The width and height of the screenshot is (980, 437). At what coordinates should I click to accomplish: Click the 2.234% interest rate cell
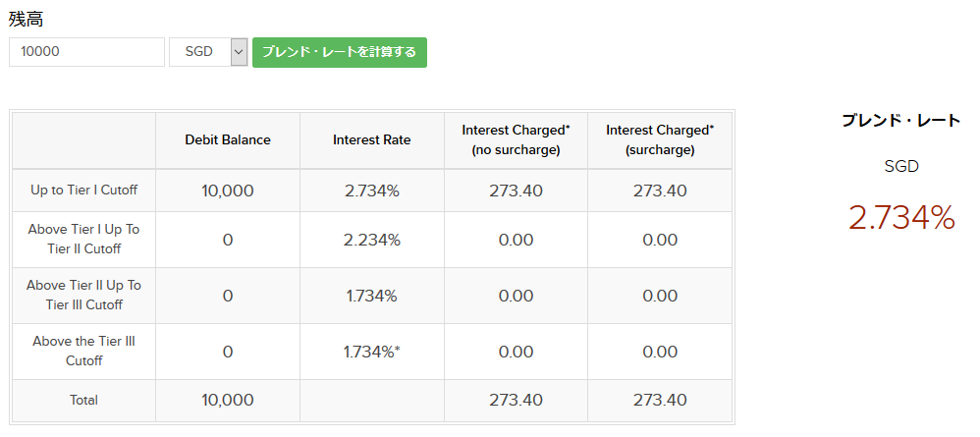pyautogui.click(x=372, y=240)
